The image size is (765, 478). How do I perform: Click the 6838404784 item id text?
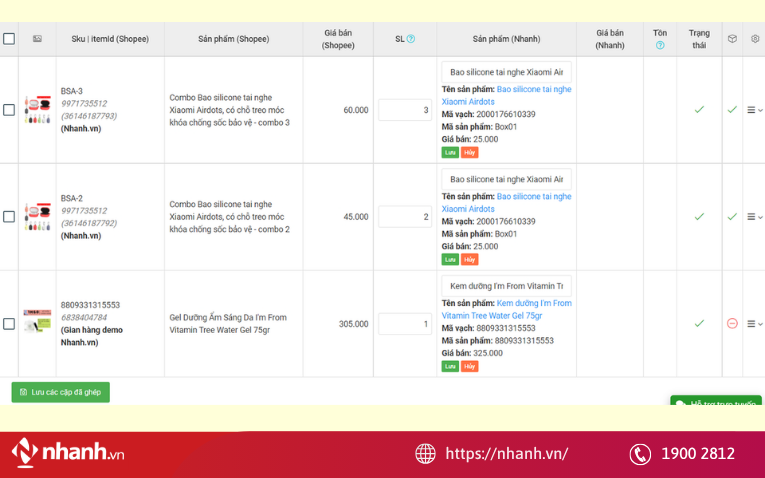pyautogui.click(x=84, y=318)
